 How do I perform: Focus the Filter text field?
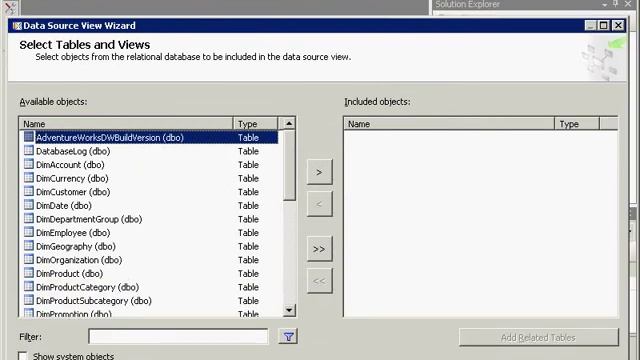(178, 336)
